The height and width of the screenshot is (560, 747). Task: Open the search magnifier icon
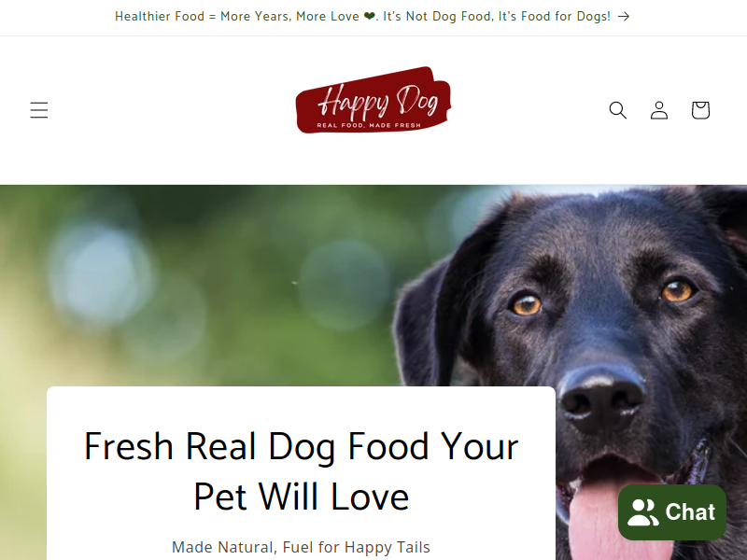click(617, 110)
